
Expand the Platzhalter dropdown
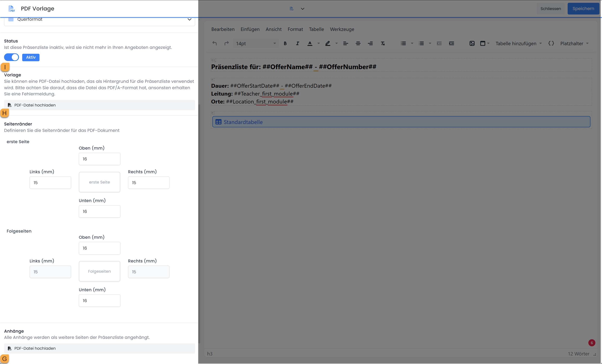[574, 44]
